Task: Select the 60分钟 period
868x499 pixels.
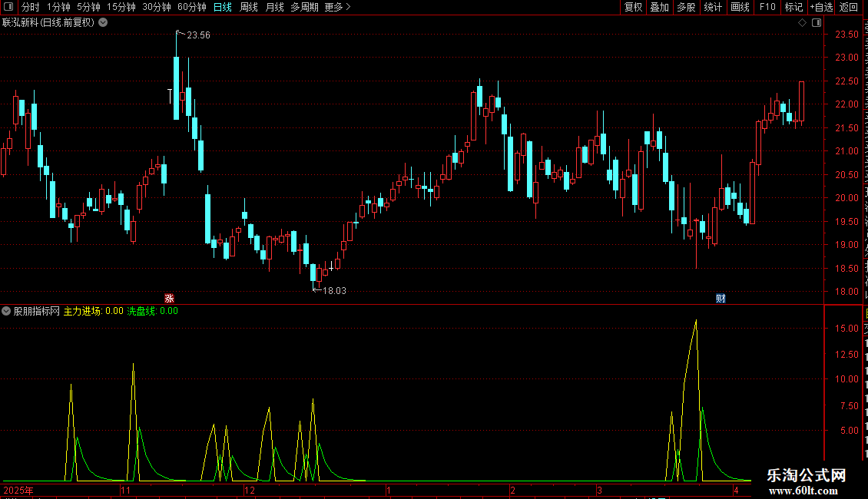Action: [192, 7]
